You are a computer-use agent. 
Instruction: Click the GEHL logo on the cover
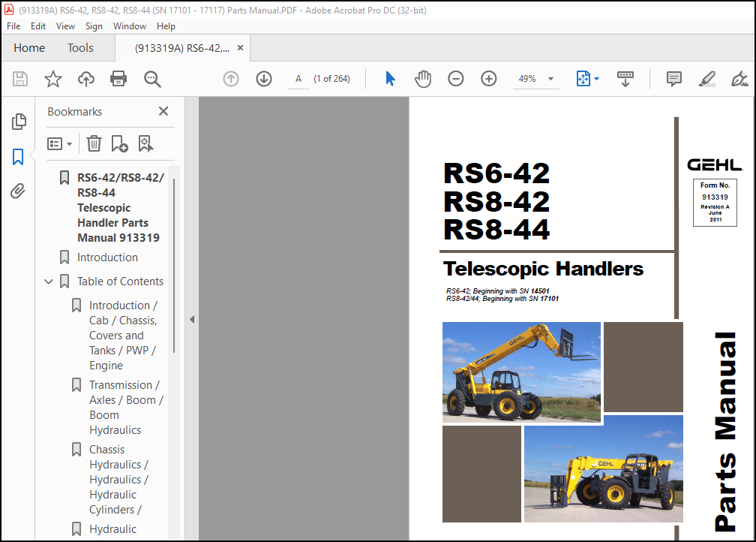[715, 165]
